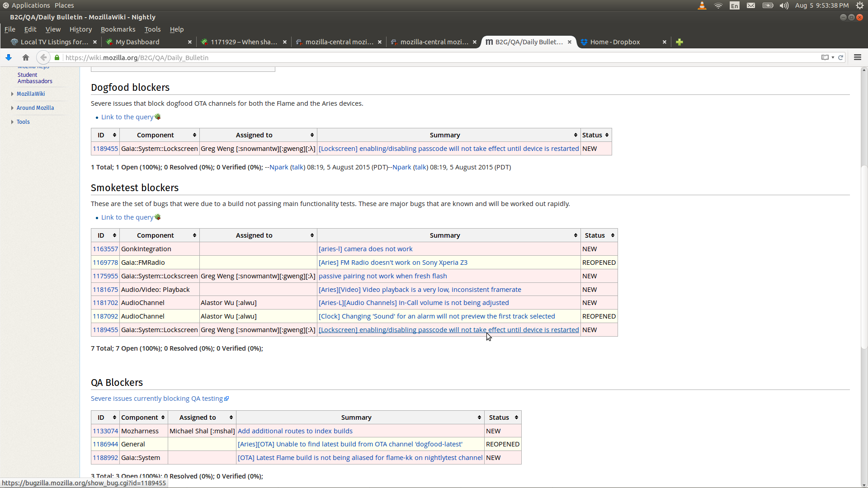Open the Help menu
Image resolution: width=868 pixels, height=488 pixels.
[x=177, y=29]
